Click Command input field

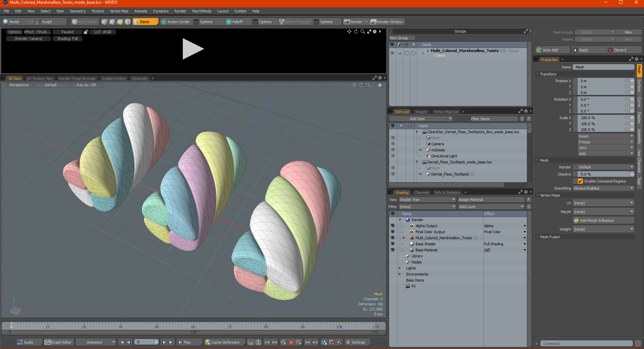pyautogui.click(x=586, y=344)
